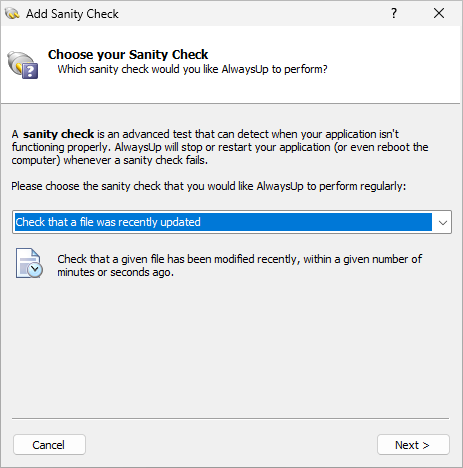Click the 'functioning properly' explanation paragraph
463x468 pixels.
coord(220,147)
